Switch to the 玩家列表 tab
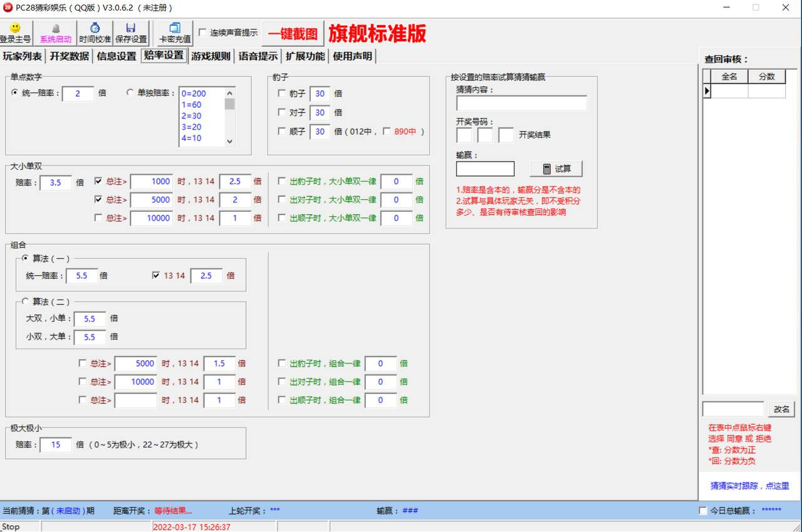The width and height of the screenshot is (802, 532). 23,56
